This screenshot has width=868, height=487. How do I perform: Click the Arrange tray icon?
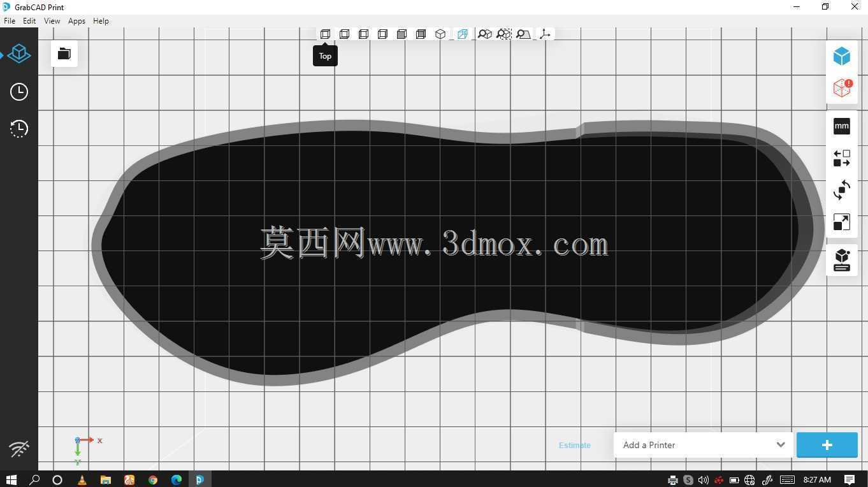pyautogui.click(x=842, y=158)
